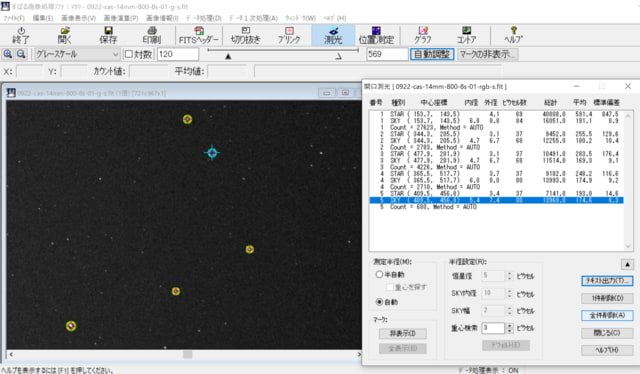The image size is (640, 374).
Task: Click the 自動調整 button
Action: [432, 54]
